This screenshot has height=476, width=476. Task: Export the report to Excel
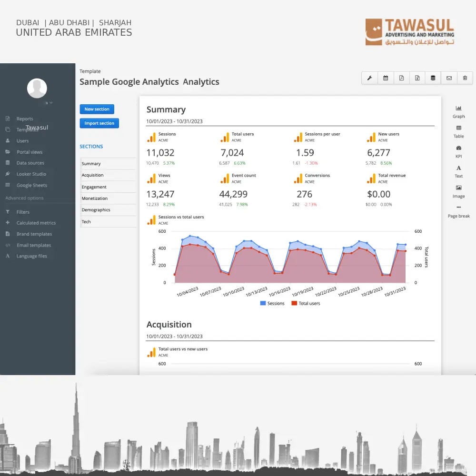pyautogui.click(x=417, y=78)
